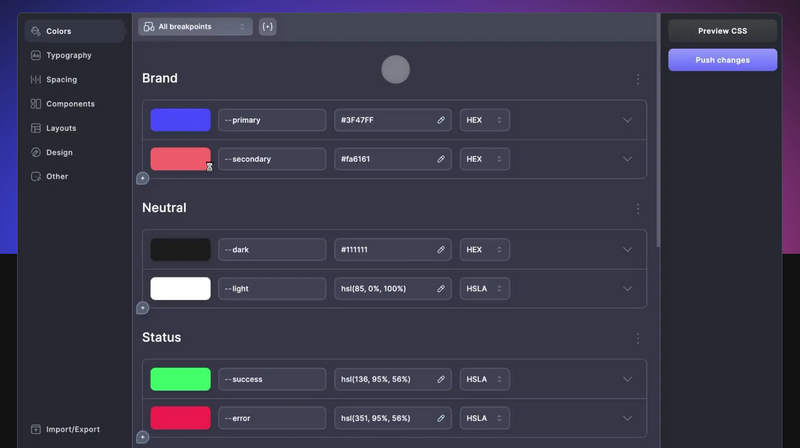Click the eyedropper icon for --dark

[x=441, y=250]
